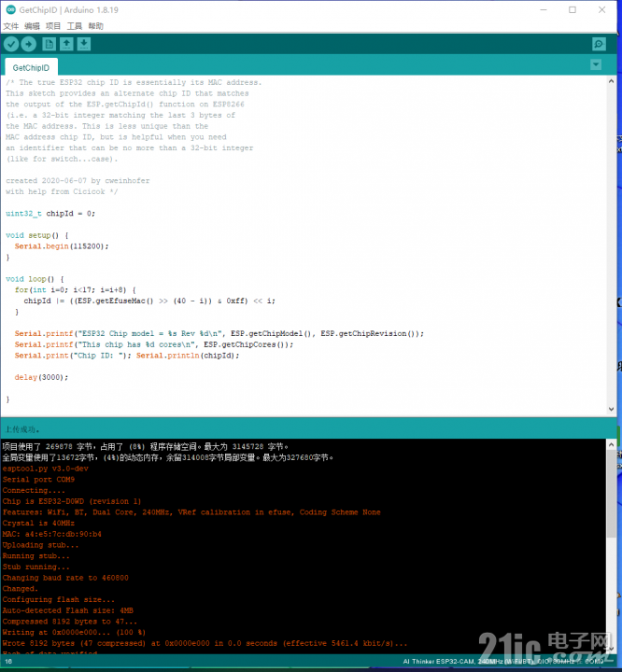This screenshot has height=672, width=622.
Task: Create a new sketch with the New icon
Action: tap(49, 44)
